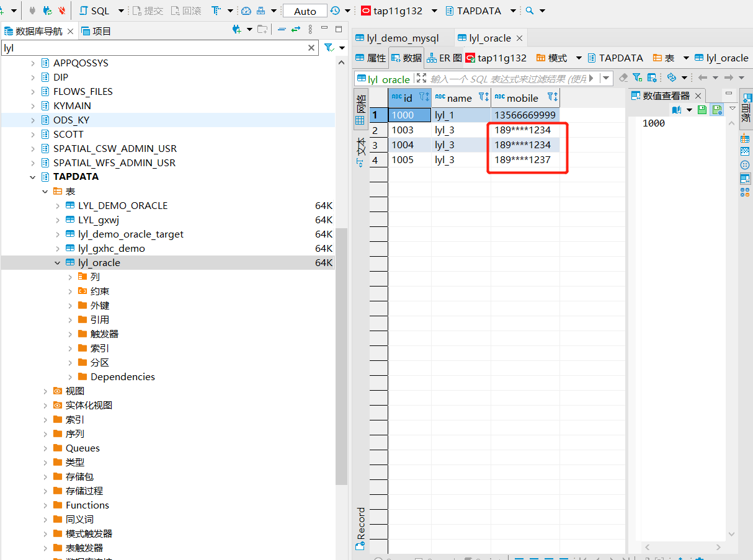Click new connection icon in navigator panel

tap(236, 30)
